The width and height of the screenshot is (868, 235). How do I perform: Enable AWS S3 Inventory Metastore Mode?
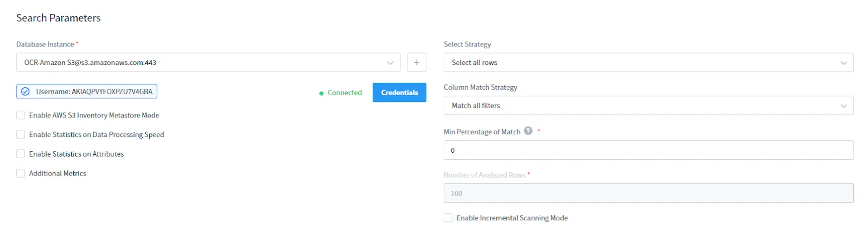tap(21, 115)
